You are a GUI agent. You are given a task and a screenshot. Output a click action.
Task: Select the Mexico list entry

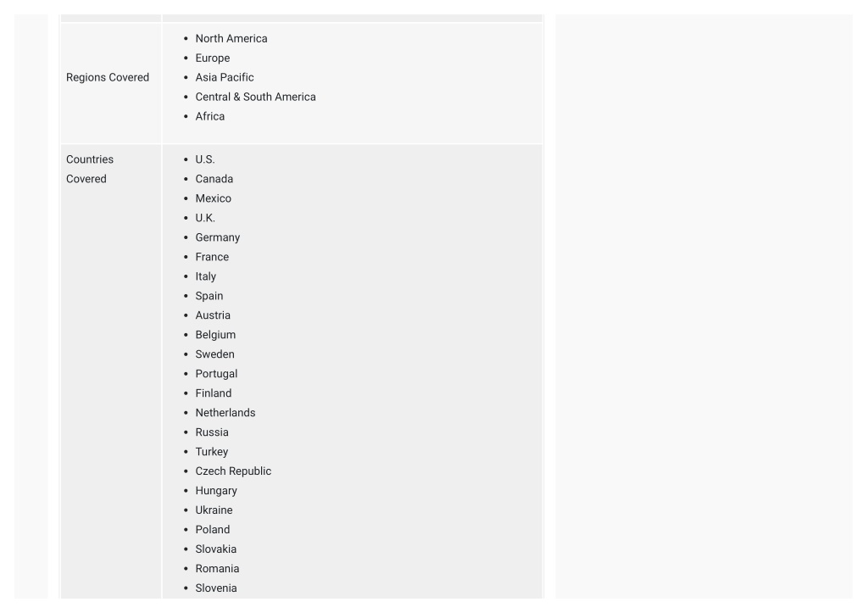[213, 198]
